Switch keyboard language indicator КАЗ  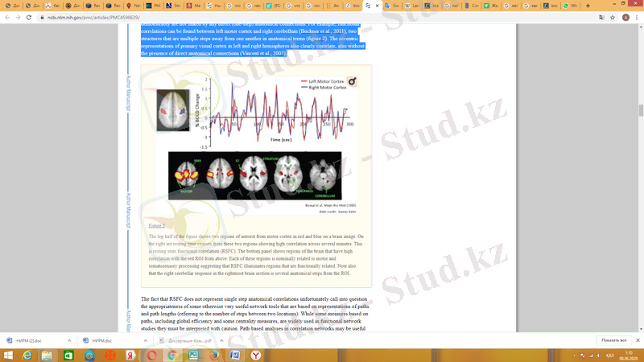[x=609, y=355]
